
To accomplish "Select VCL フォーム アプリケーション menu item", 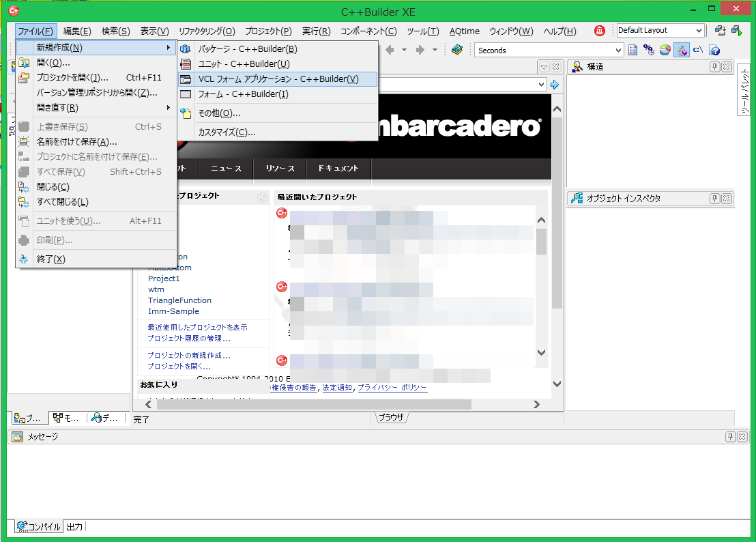I will [278, 79].
